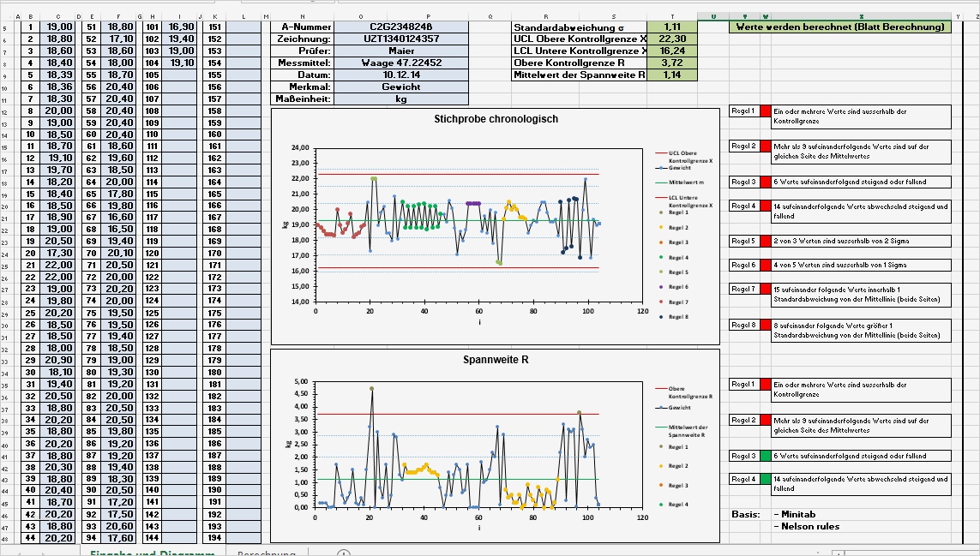
Task: Click the red UCL Obere Kontrollgrenze legend icon
Action: [660, 152]
